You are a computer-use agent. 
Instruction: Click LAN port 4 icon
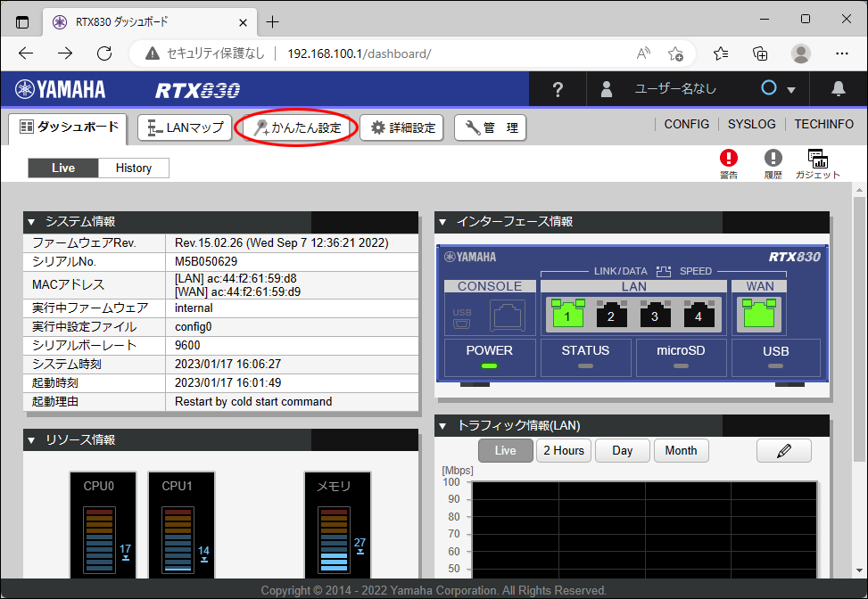pyautogui.click(x=699, y=314)
